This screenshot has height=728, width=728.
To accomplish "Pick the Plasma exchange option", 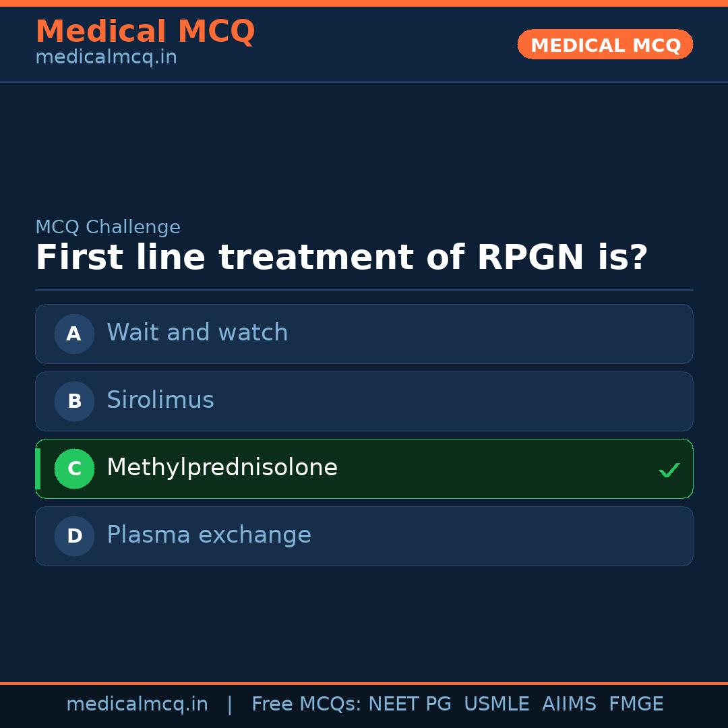I will [x=208, y=535].
